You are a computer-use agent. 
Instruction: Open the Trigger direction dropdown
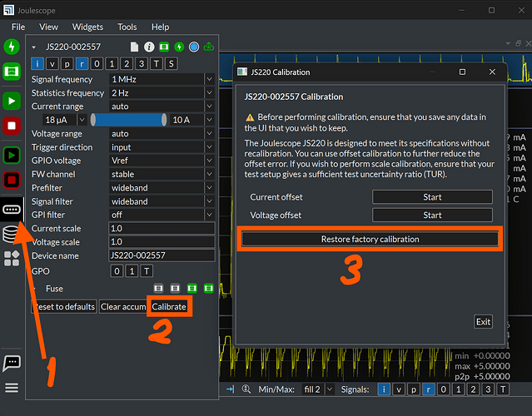(x=162, y=147)
